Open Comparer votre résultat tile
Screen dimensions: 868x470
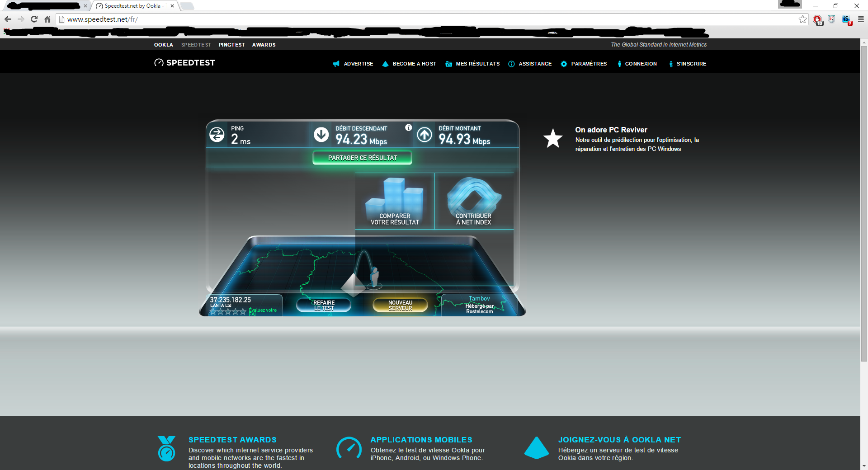tap(395, 202)
